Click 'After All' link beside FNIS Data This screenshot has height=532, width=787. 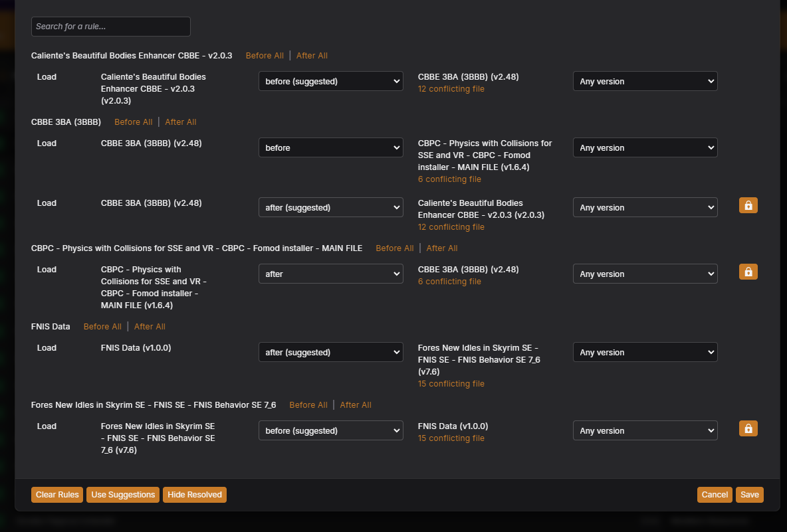click(150, 326)
